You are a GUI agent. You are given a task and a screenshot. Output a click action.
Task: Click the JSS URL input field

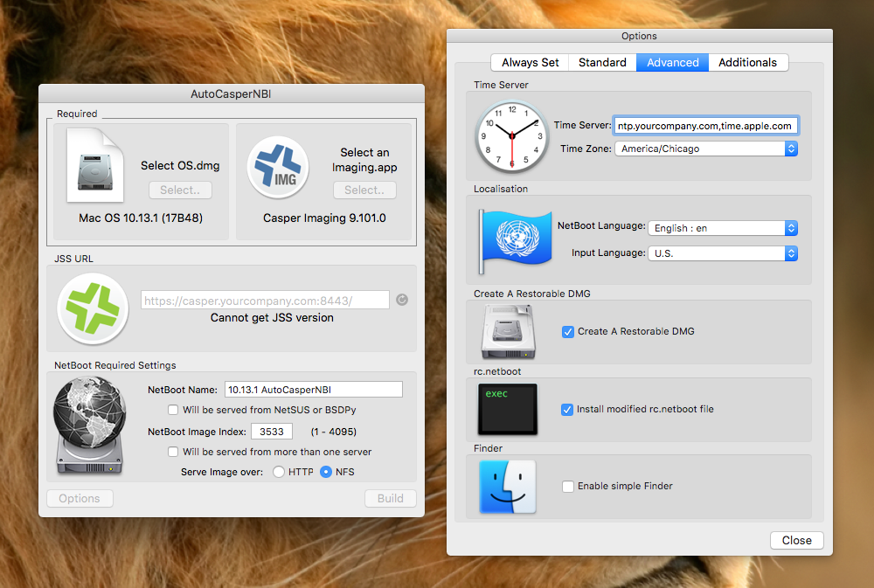(x=265, y=301)
